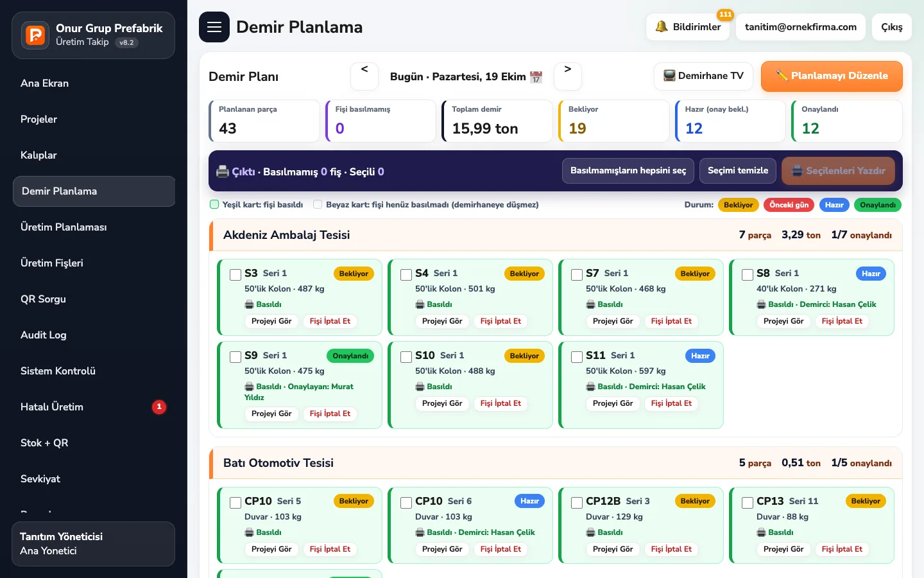This screenshot has width=924, height=578.
Task: Click Projeyi Gör on card CP13
Action: coord(783,549)
